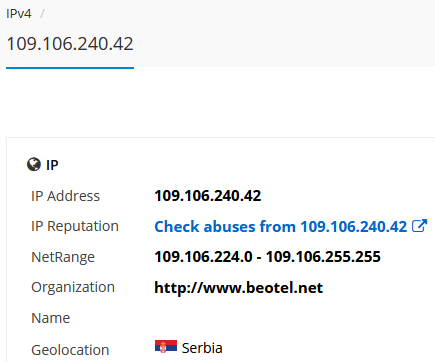
Task: Click the IP Address value 109.106.240.42
Action: (208, 196)
